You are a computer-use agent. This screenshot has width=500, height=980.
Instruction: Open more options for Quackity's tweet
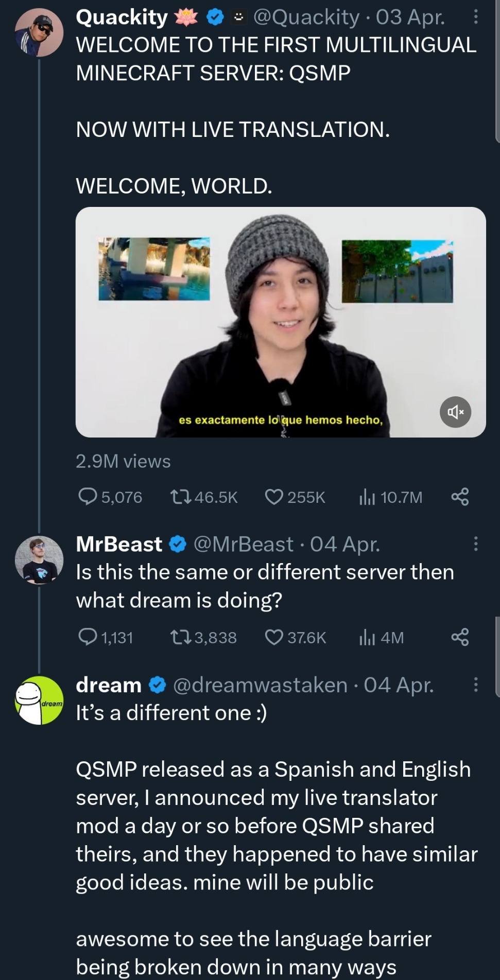click(x=475, y=17)
